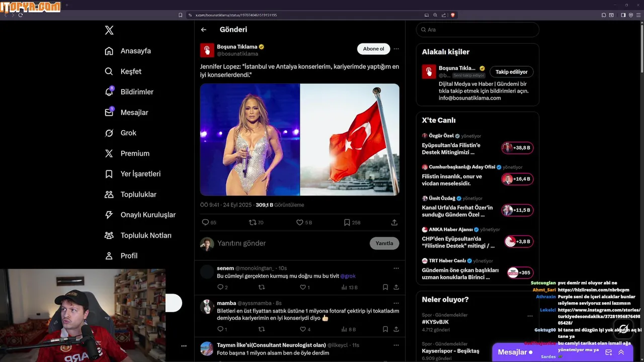Viewport: 644px width, 362px height.
Task: Open Boşuna Tıklama profile avatar in post
Action: pyautogui.click(x=207, y=50)
